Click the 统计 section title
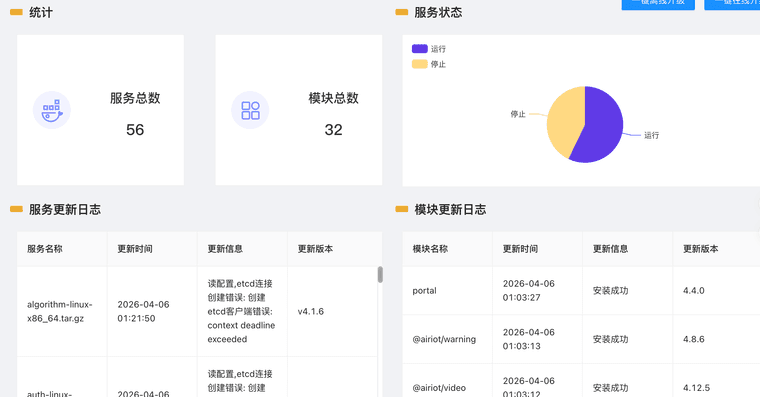The width and height of the screenshot is (760, 397). [41, 12]
